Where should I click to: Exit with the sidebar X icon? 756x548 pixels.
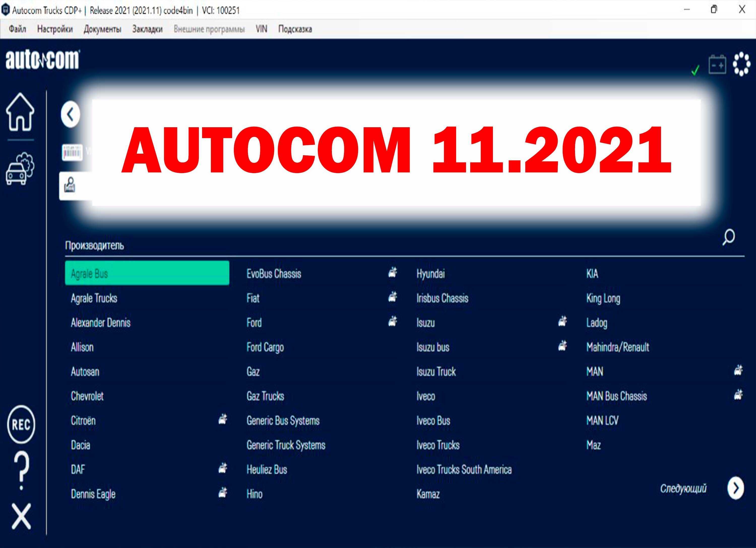click(21, 516)
